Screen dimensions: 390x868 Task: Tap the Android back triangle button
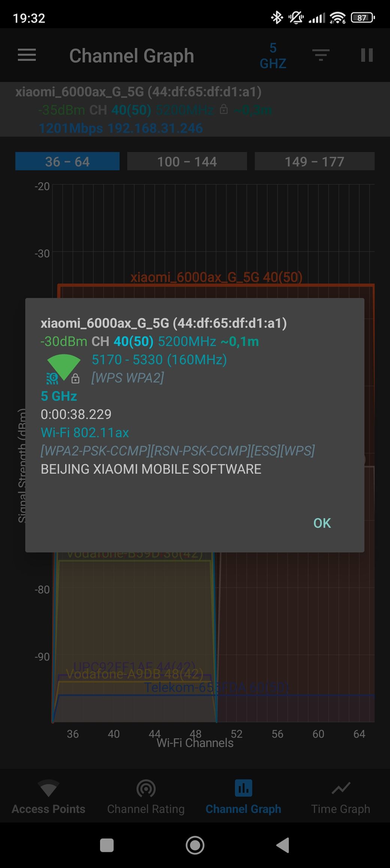click(x=283, y=846)
